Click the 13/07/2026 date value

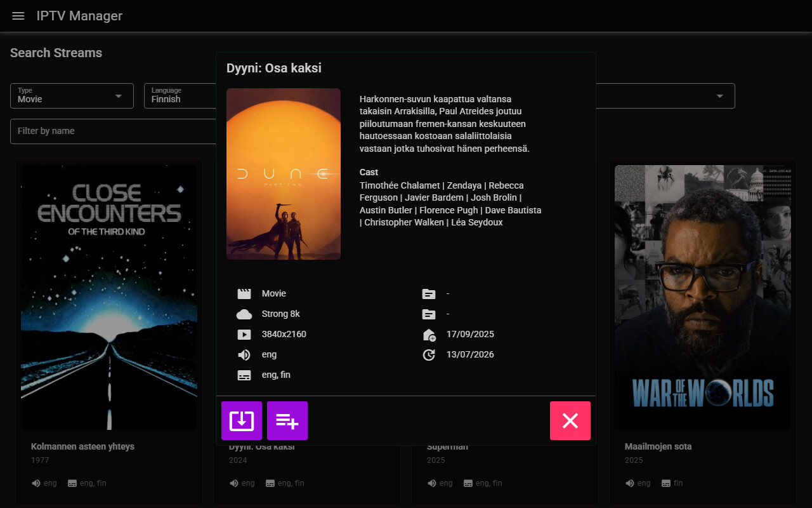point(470,354)
